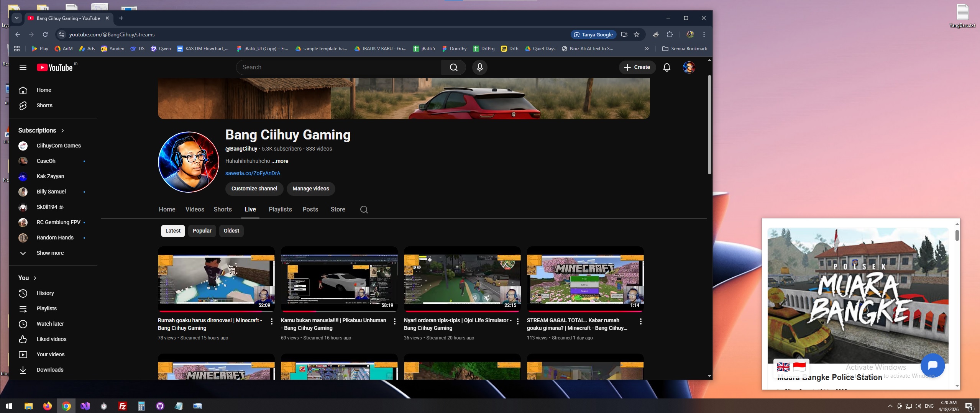Screen dimensions: 980x413
Task: Open the channel Shorts tab
Action: click(x=223, y=210)
